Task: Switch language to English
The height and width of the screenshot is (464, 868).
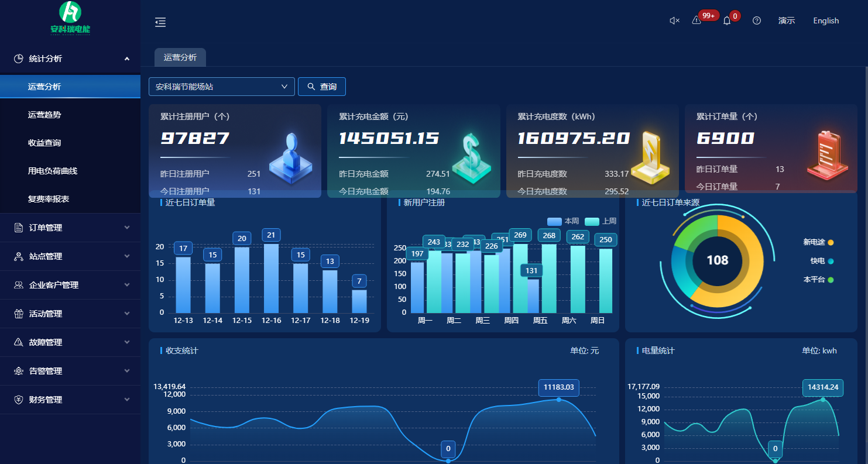Action: [826, 20]
